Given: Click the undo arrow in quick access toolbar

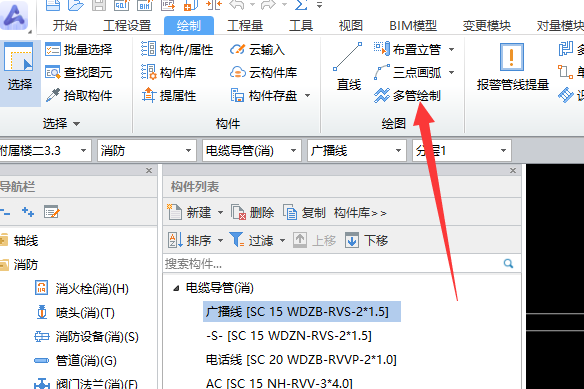Looking at the screenshot, I should pyautogui.click(x=237, y=5).
